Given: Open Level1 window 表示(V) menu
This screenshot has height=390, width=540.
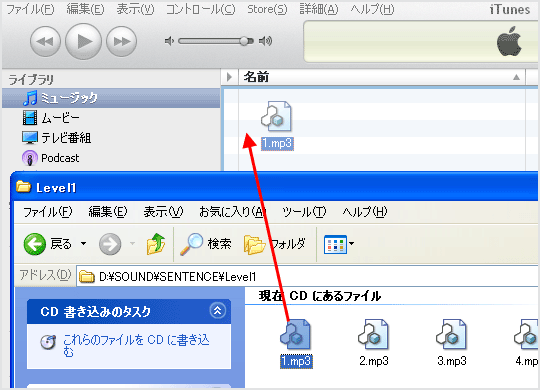Looking at the screenshot, I should [x=163, y=212].
